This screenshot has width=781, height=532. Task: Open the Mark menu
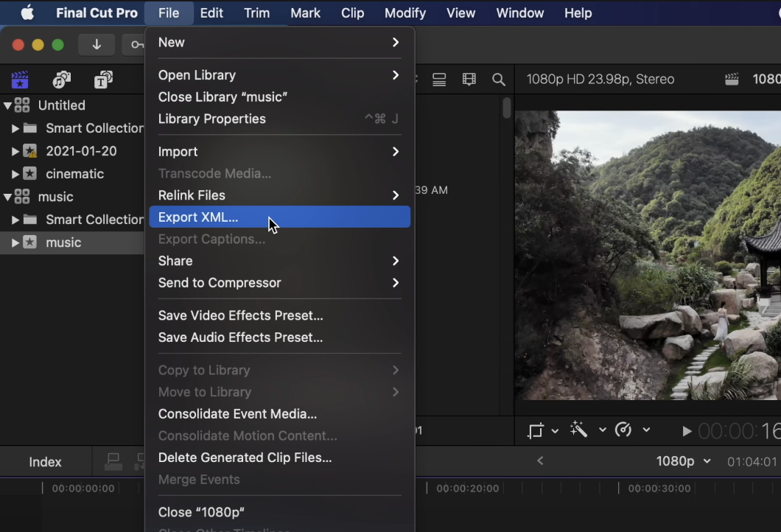pos(305,13)
